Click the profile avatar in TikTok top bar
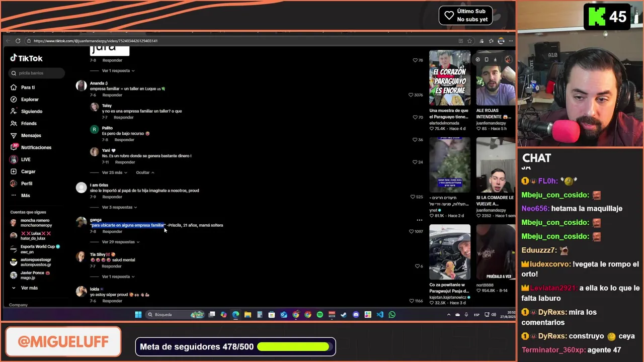The height and width of the screenshot is (362, 644). [x=508, y=59]
